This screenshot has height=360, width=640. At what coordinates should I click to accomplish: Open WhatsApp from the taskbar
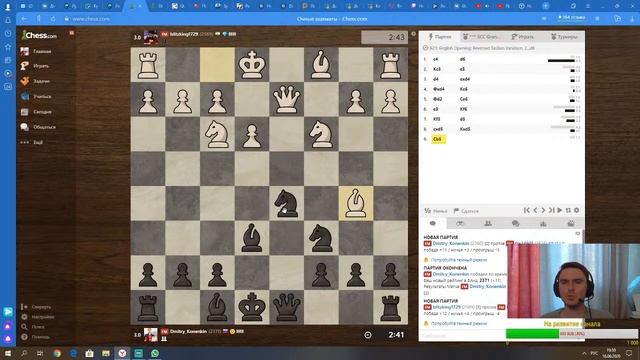tap(155, 353)
